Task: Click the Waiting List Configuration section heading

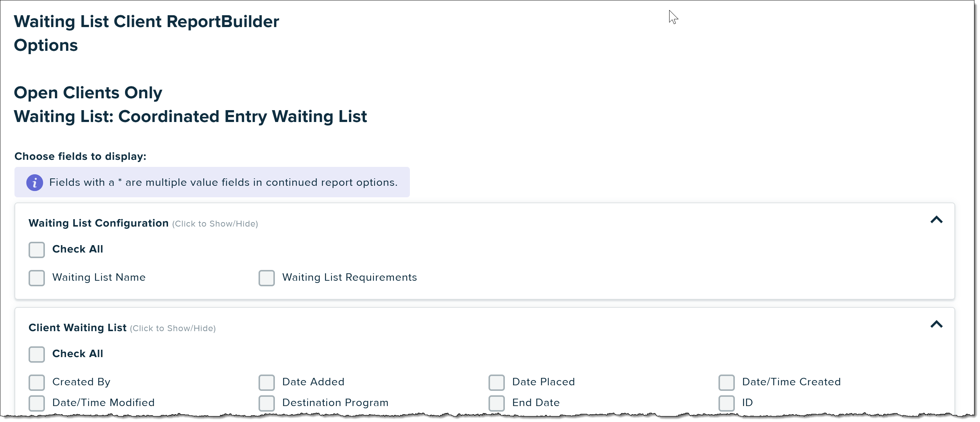Action: (x=99, y=223)
